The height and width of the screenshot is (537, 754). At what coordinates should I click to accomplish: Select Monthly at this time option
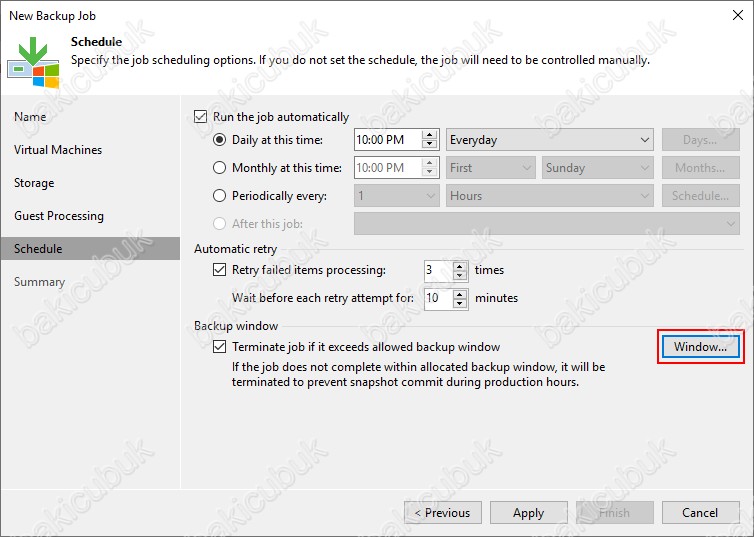(x=219, y=168)
